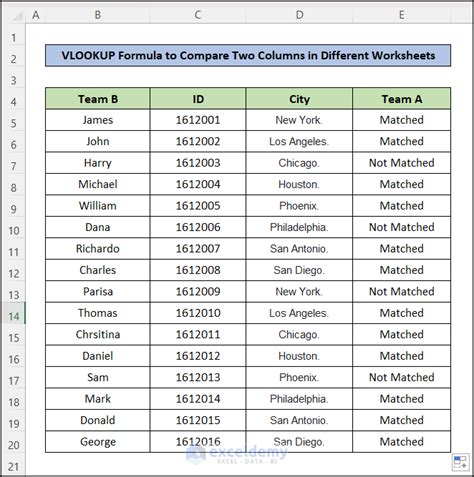Click the ID 1612013 cell
The width and height of the screenshot is (474, 477).
(x=198, y=377)
